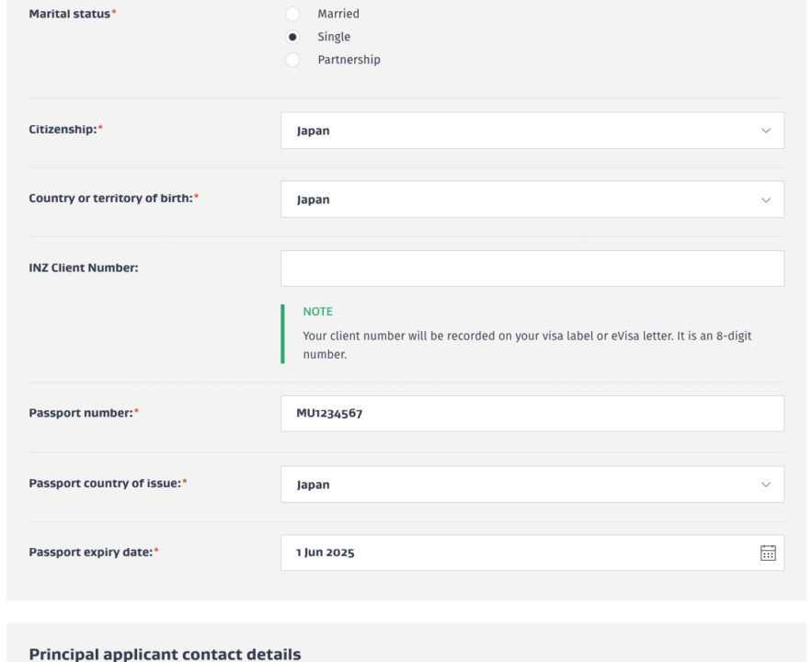This screenshot has height=662, width=812.
Task: Click the Single label text
Action: click(334, 37)
